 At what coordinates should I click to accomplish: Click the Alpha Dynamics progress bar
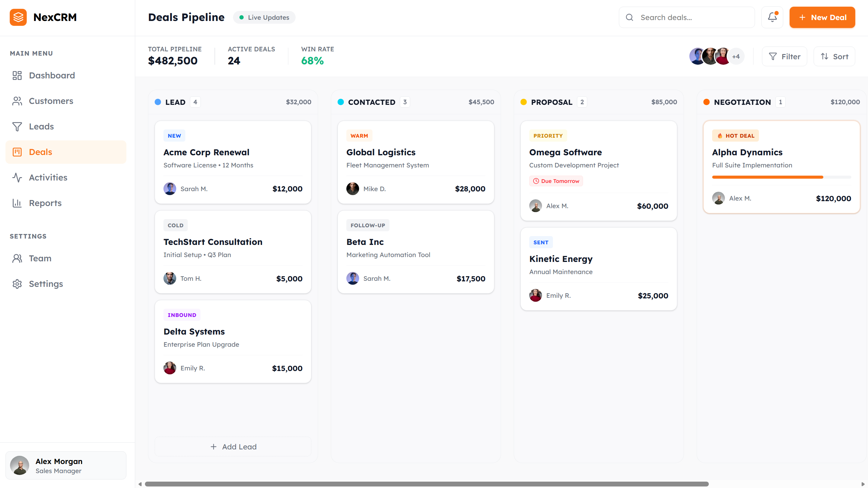[x=781, y=177]
